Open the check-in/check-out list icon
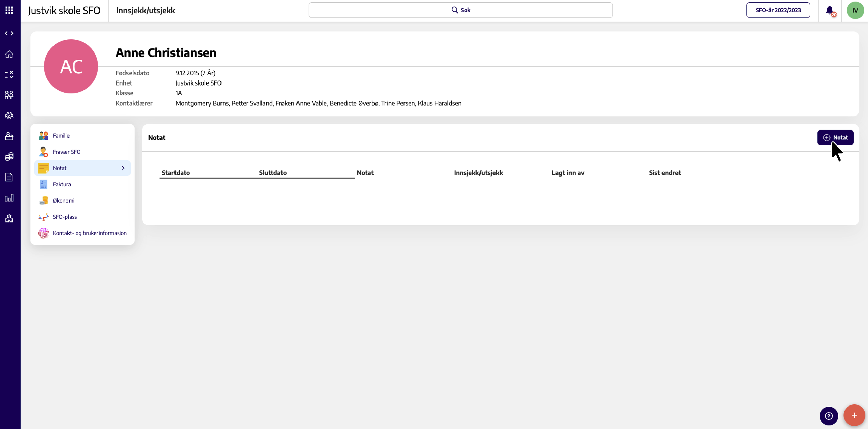Viewport: 868px width, 429px height. (9, 75)
